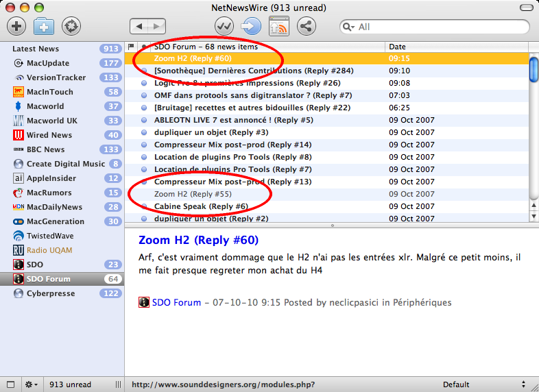Select Location de plugins Pro Tools (Reply #7)
539x392 pixels.
pos(326,170)
